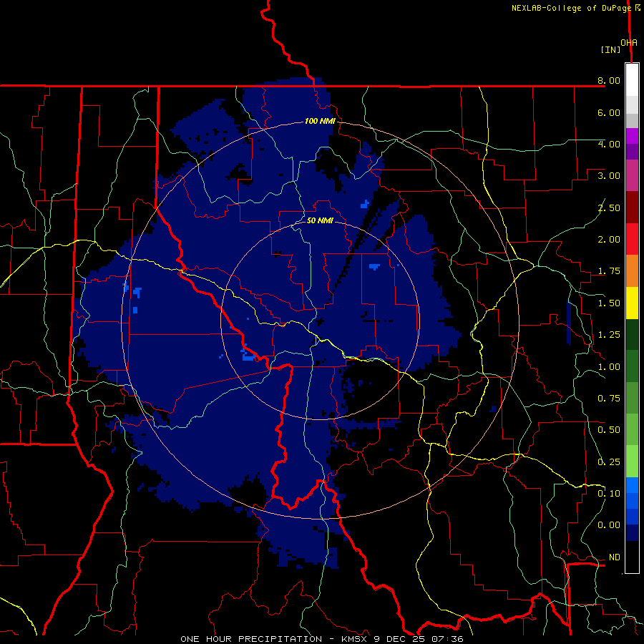Image resolution: width=644 pixels, height=644 pixels.
Task: Click the 100 NMI range ring label
Action: [x=320, y=122]
